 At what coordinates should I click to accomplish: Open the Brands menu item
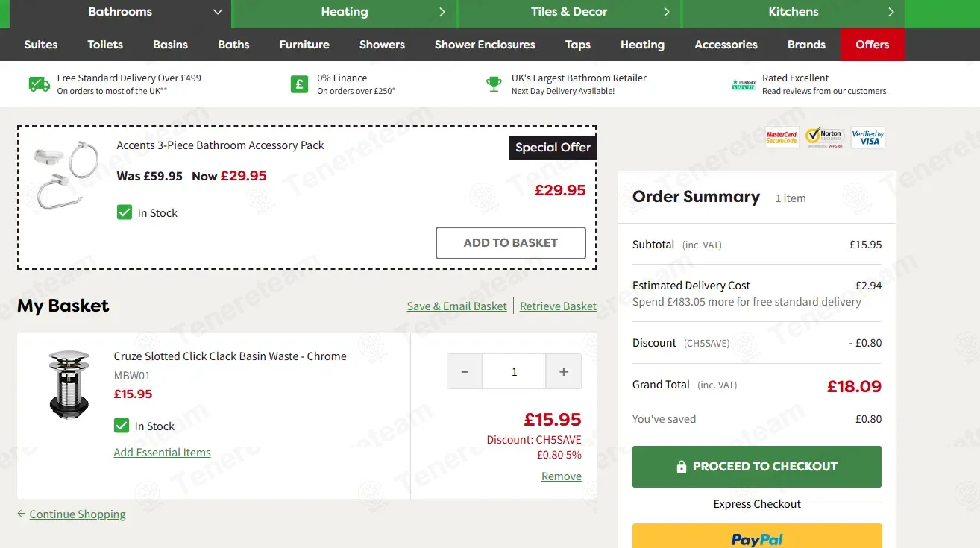806,45
